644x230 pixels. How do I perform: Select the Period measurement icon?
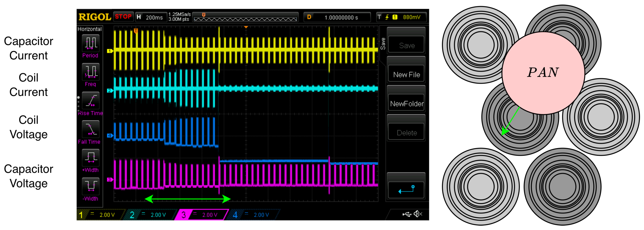point(91,43)
